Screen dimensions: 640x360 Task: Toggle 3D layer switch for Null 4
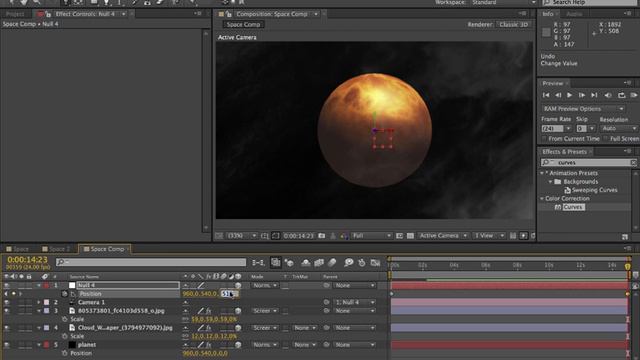pos(238,285)
